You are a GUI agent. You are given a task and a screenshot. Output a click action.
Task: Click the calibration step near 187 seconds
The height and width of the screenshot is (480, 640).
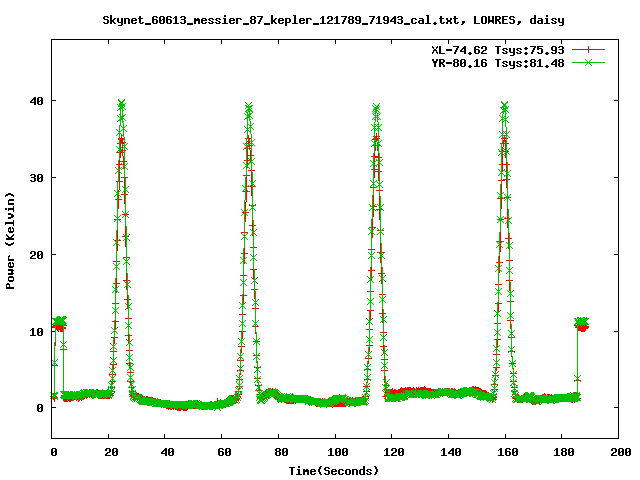tap(582, 324)
